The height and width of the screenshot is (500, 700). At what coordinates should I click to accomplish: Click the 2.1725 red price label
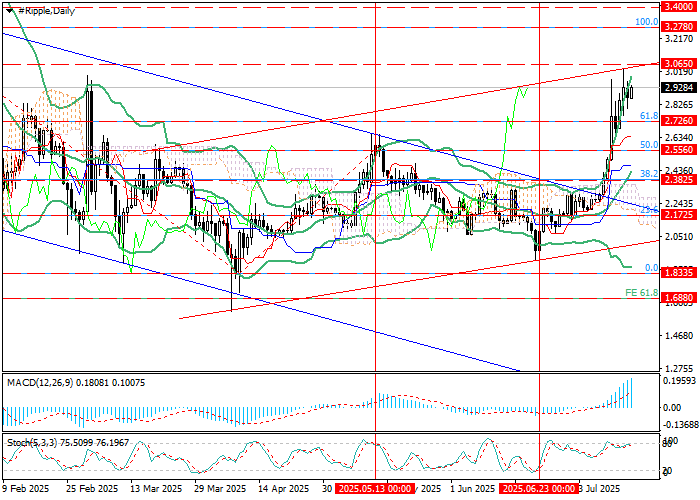point(678,215)
